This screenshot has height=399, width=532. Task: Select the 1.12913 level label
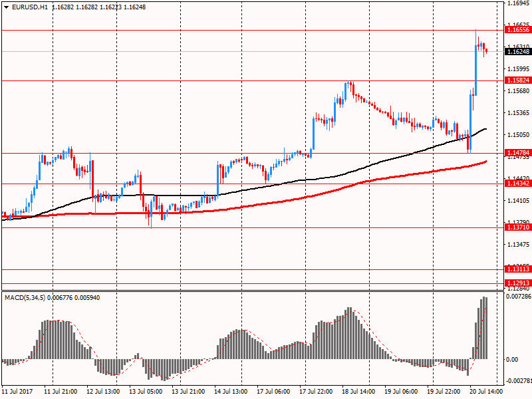tap(518, 283)
